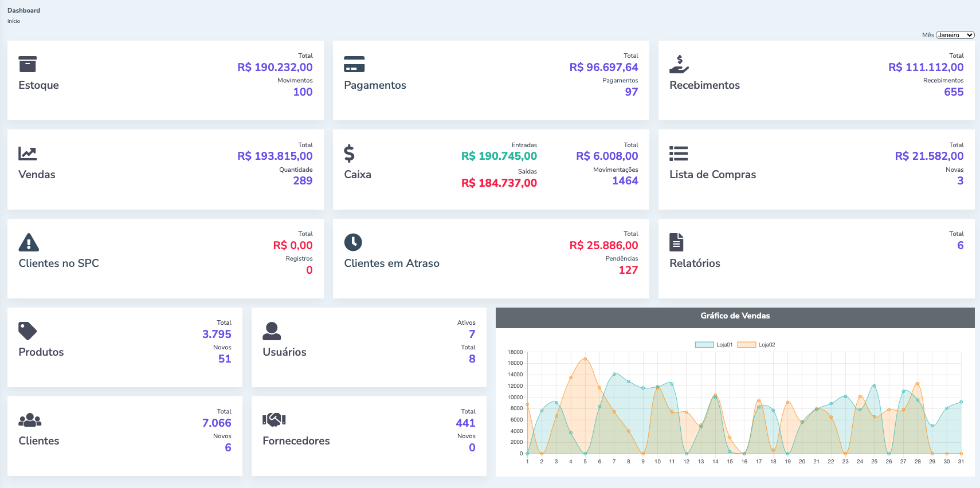Click the Gráfico de Vendas header bar
The width and height of the screenshot is (980, 488).
[x=735, y=316]
